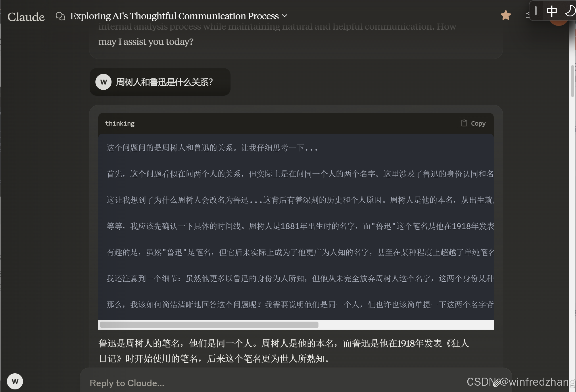
Task: Click the clipboard icon next to Copy
Action: [x=464, y=123]
